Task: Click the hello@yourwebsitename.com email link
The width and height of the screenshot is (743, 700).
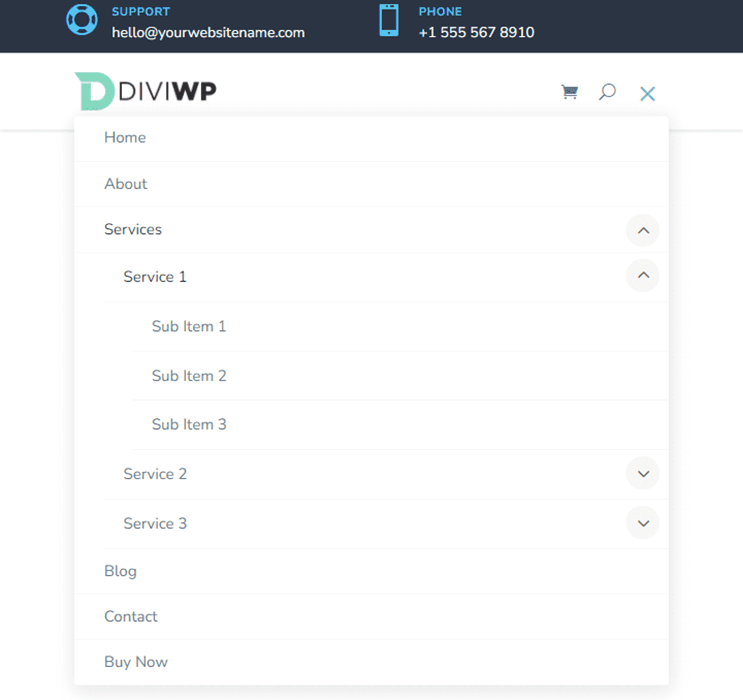Action: pos(208,32)
